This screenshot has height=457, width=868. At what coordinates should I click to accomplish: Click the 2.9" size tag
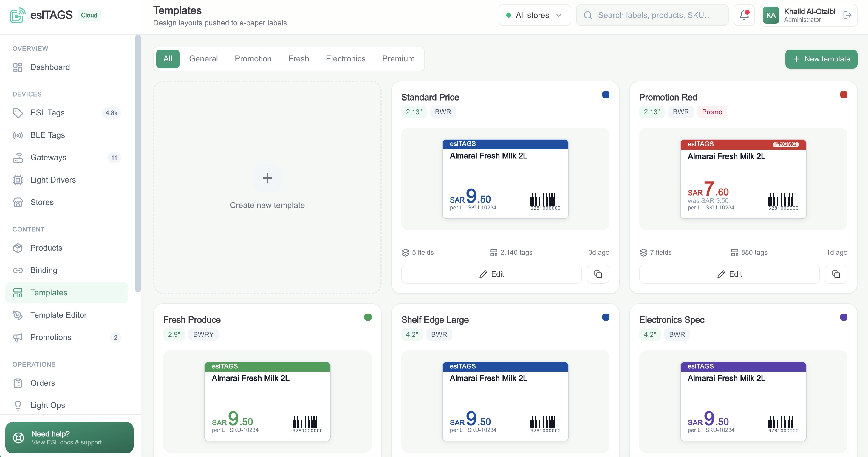(x=174, y=334)
